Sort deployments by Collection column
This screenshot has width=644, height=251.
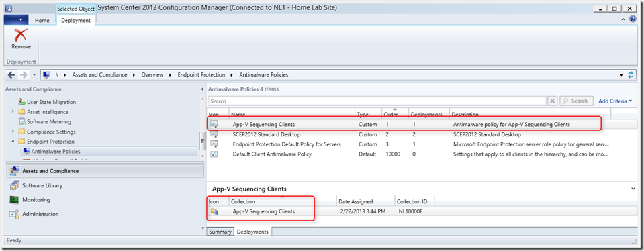(x=282, y=201)
